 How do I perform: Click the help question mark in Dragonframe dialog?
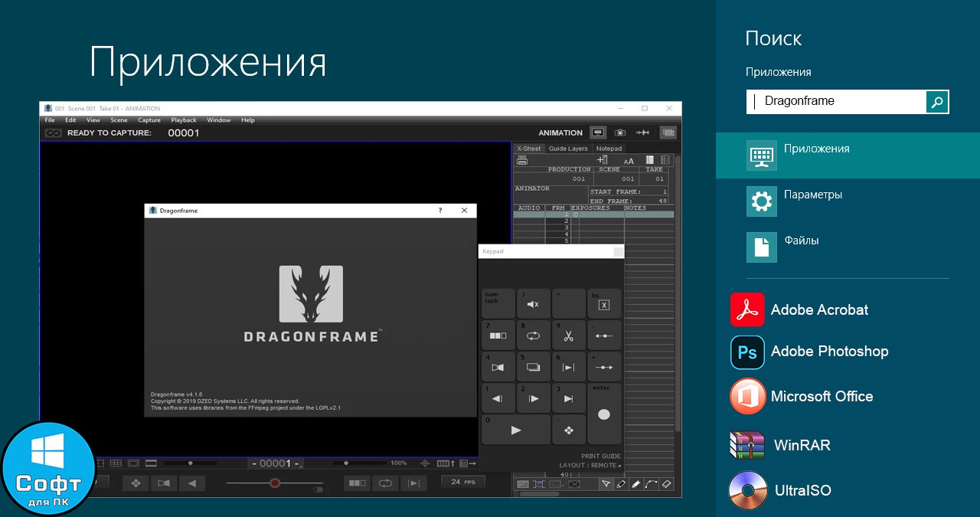coord(440,211)
